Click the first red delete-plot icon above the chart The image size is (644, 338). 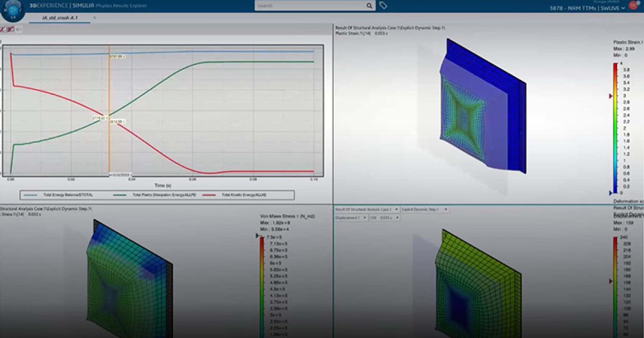click(3, 30)
